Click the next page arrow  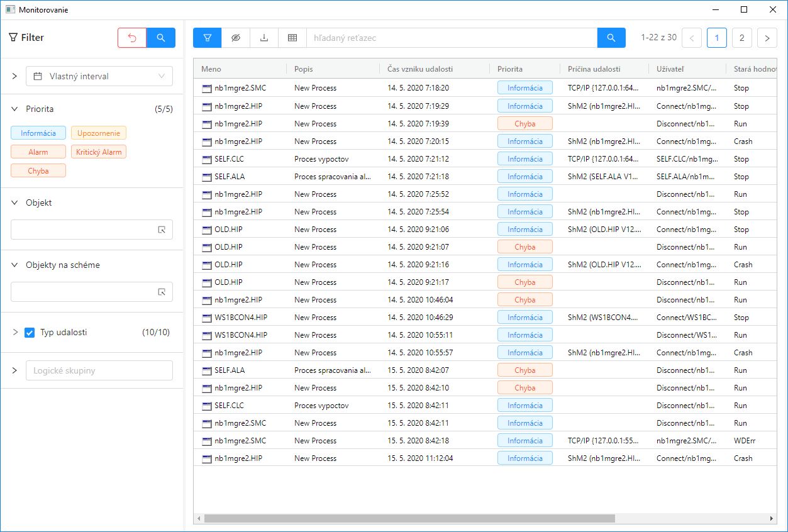click(767, 38)
